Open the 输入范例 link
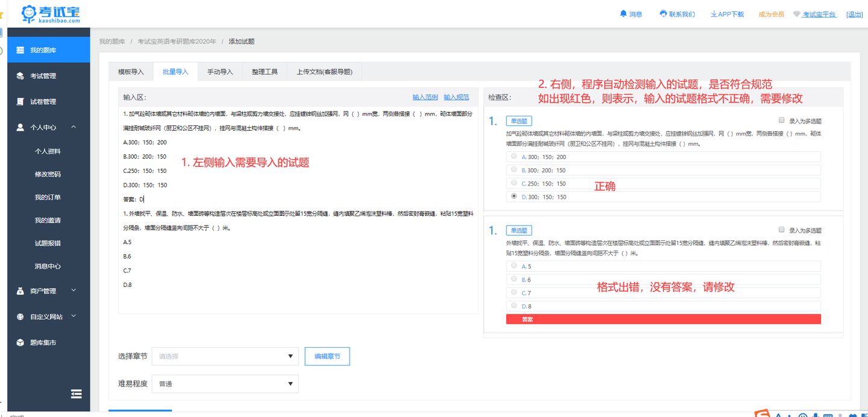Screen dimensions: 868x417 [x=425, y=97]
